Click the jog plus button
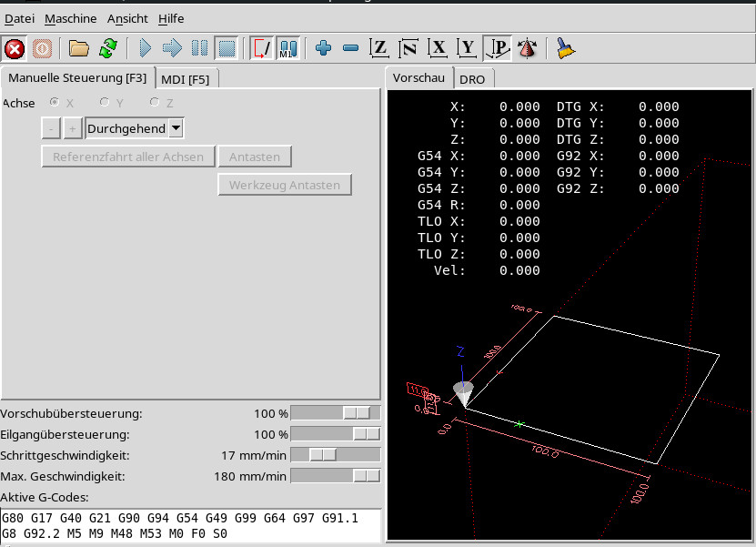This screenshot has height=547, width=756. (x=72, y=129)
